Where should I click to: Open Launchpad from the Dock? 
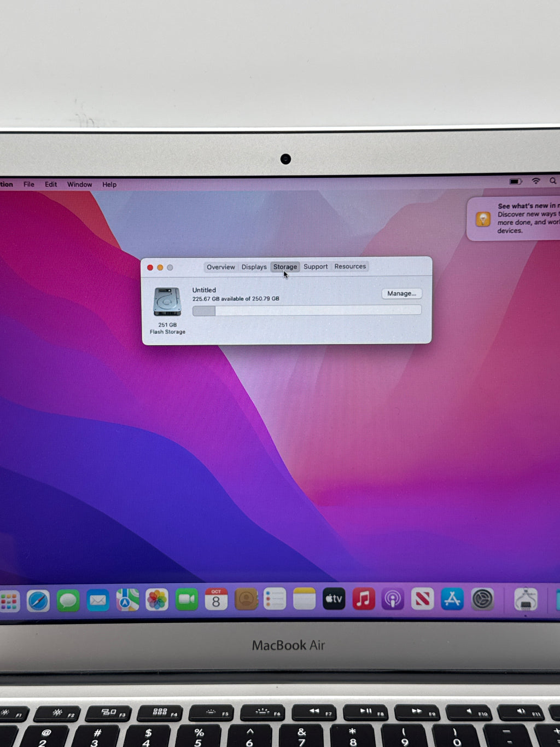pyautogui.click(x=9, y=601)
